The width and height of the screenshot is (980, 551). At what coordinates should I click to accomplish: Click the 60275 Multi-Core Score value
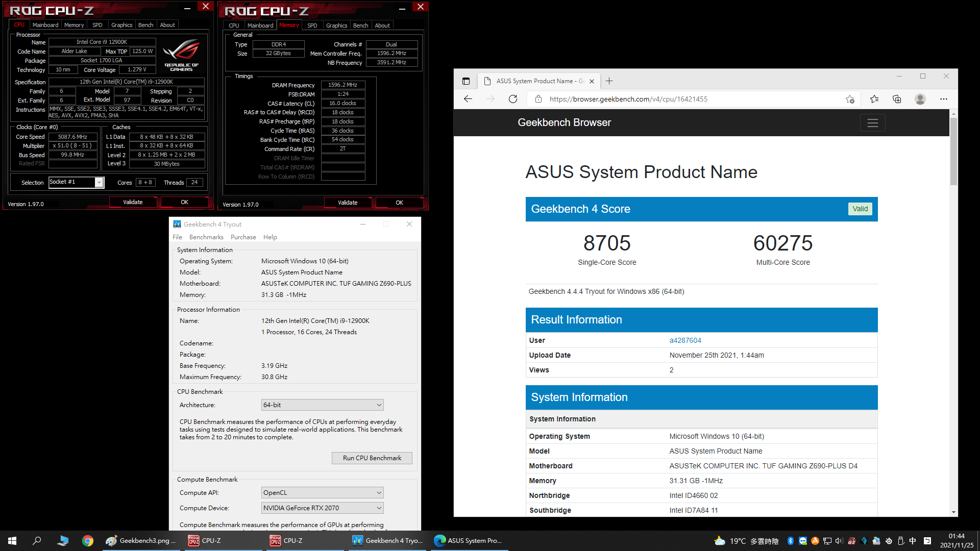pyautogui.click(x=783, y=243)
